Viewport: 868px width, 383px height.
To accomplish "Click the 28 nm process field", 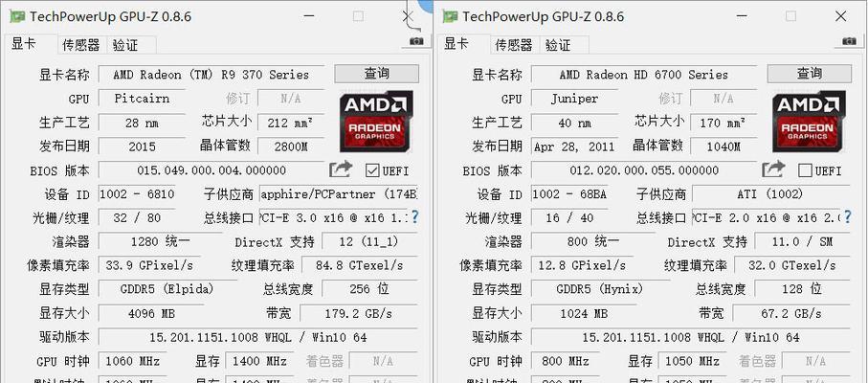I will click(x=142, y=123).
